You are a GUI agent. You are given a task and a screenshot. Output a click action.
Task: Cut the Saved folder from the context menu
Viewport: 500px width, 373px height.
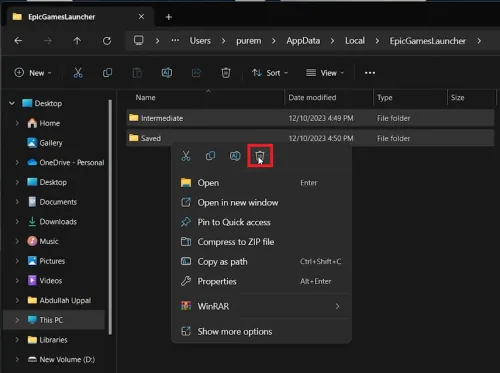186,156
